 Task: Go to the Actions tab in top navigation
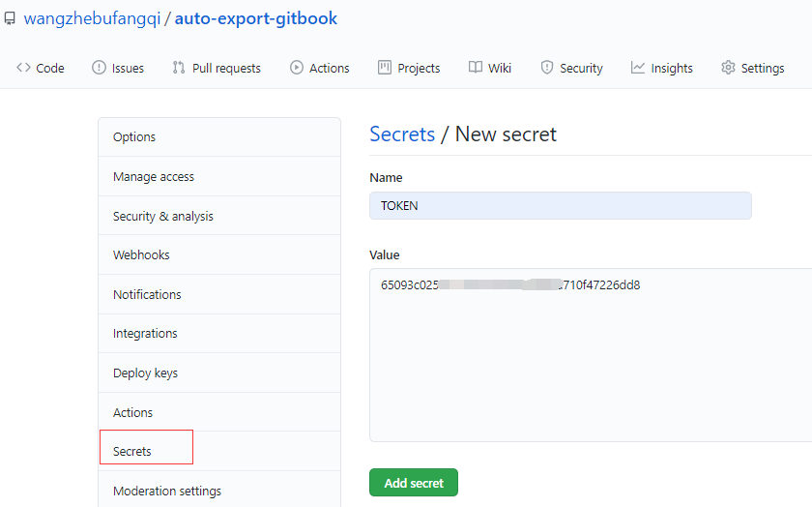point(320,68)
